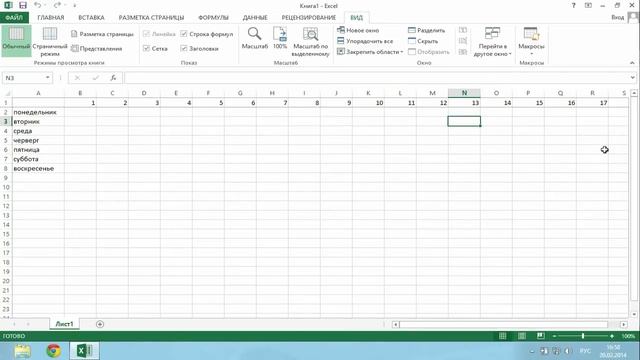Hide the window (Скрыть)

click(x=423, y=41)
